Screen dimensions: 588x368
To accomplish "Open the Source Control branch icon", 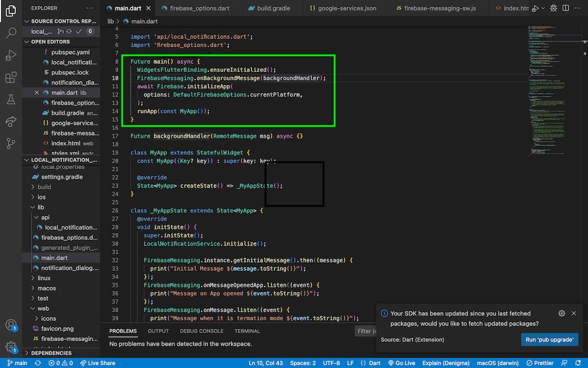I will click(11, 143).
